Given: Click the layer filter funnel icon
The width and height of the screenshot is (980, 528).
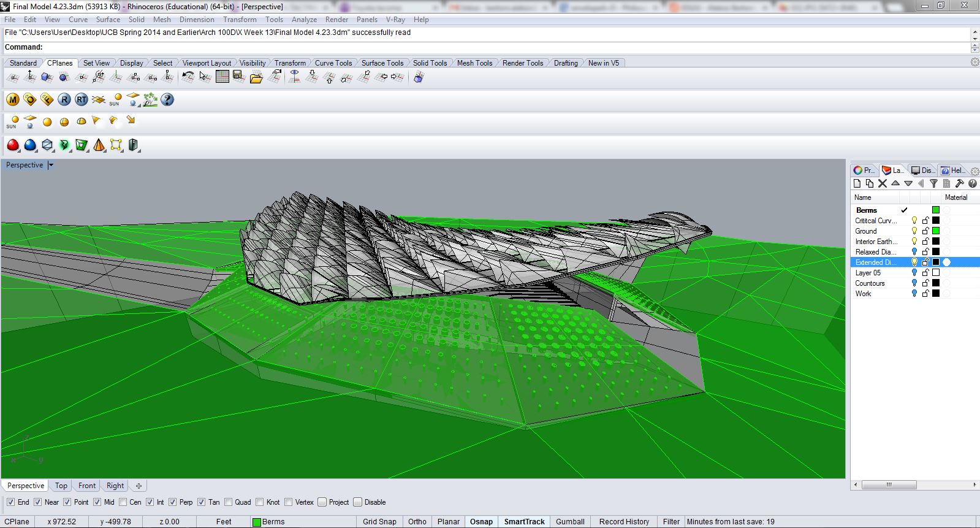Looking at the screenshot, I should click(x=933, y=183).
